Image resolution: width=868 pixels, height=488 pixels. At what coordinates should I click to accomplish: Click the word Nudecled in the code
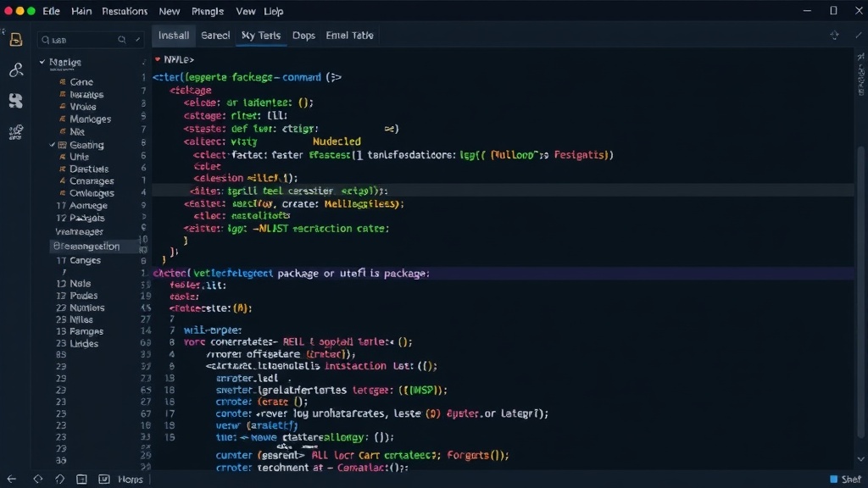coord(337,141)
